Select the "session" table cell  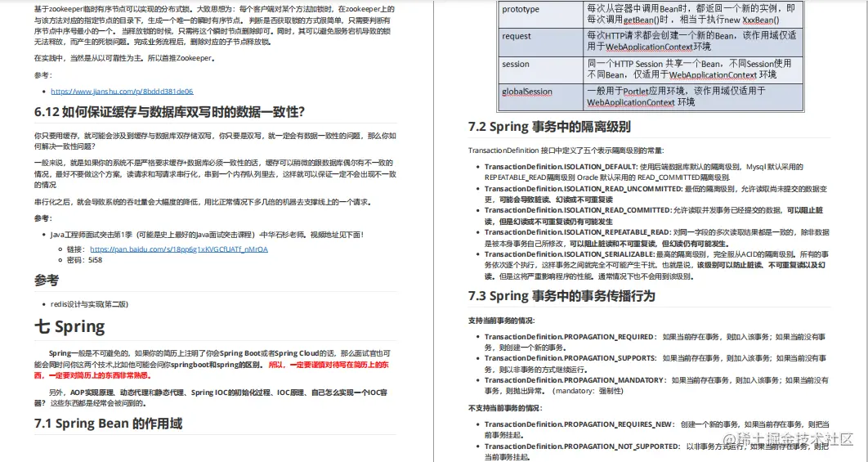click(x=540, y=70)
